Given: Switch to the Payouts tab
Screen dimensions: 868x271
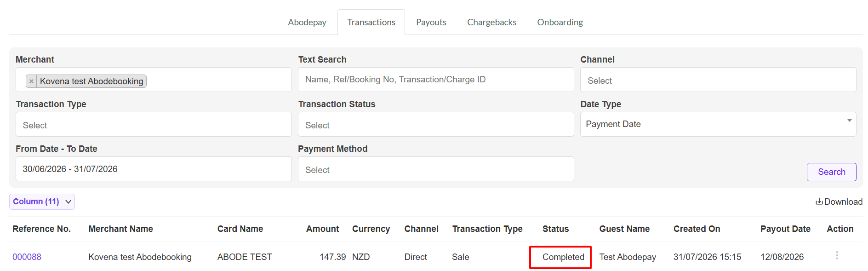Looking at the screenshot, I should click(x=431, y=22).
